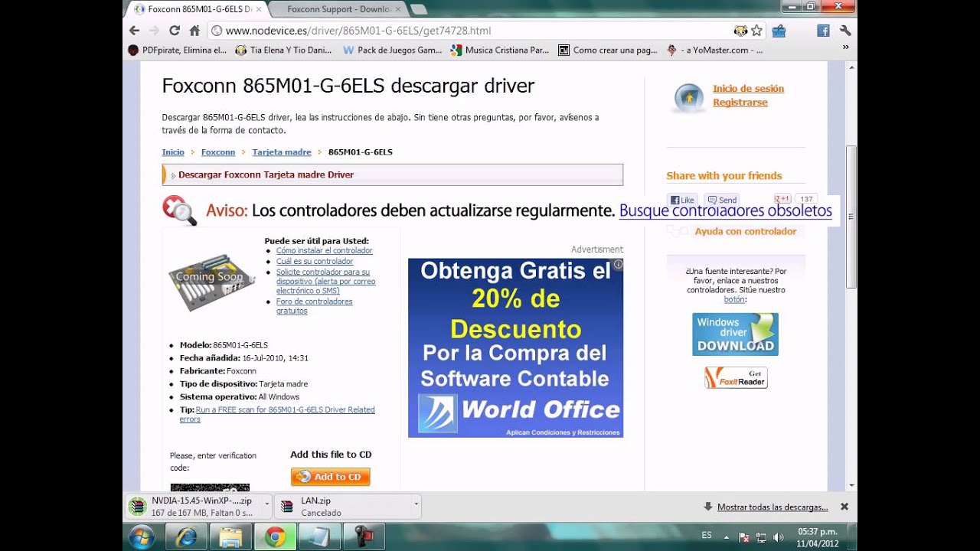Click Solicite controlador para su dispositivo link
This screenshot has width=980, height=551.
coord(325,281)
